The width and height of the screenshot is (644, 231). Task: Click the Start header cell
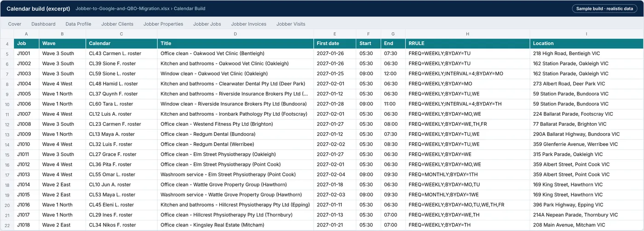(368, 44)
